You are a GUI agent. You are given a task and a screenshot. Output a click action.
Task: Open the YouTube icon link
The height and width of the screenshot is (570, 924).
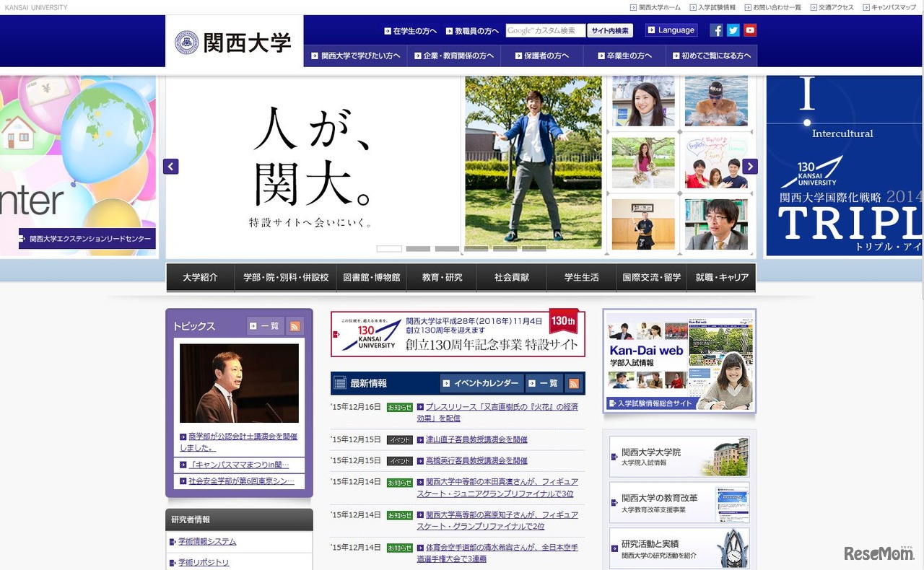pos(750,30)
